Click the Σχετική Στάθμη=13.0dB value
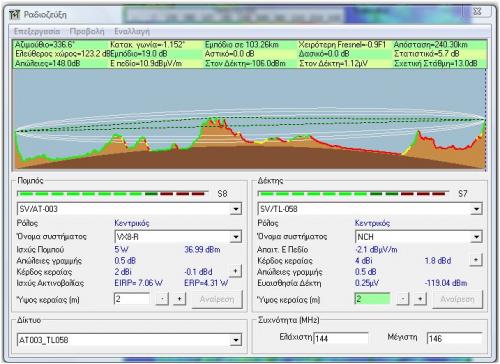Screen dimensions: 500x364 tap(436, 63)
